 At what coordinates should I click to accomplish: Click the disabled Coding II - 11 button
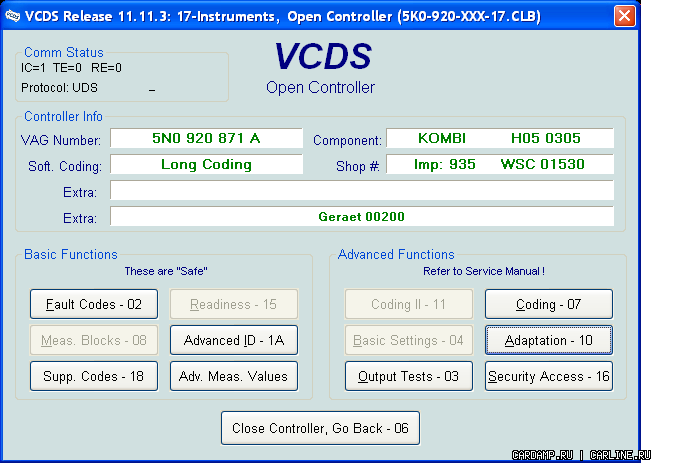pos(409,304)
